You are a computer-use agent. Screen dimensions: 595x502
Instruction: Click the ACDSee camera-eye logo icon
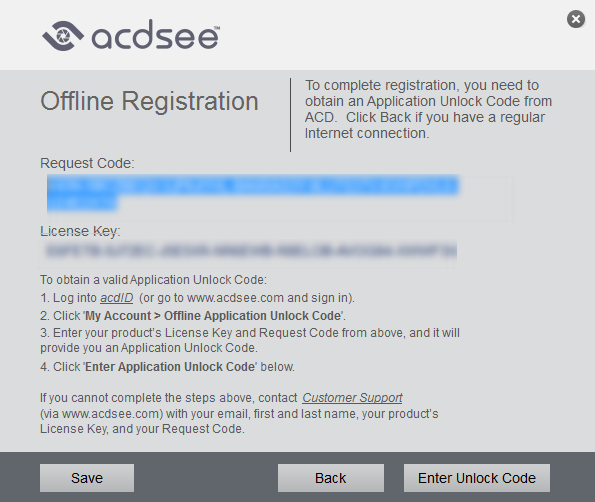[63, 36]
